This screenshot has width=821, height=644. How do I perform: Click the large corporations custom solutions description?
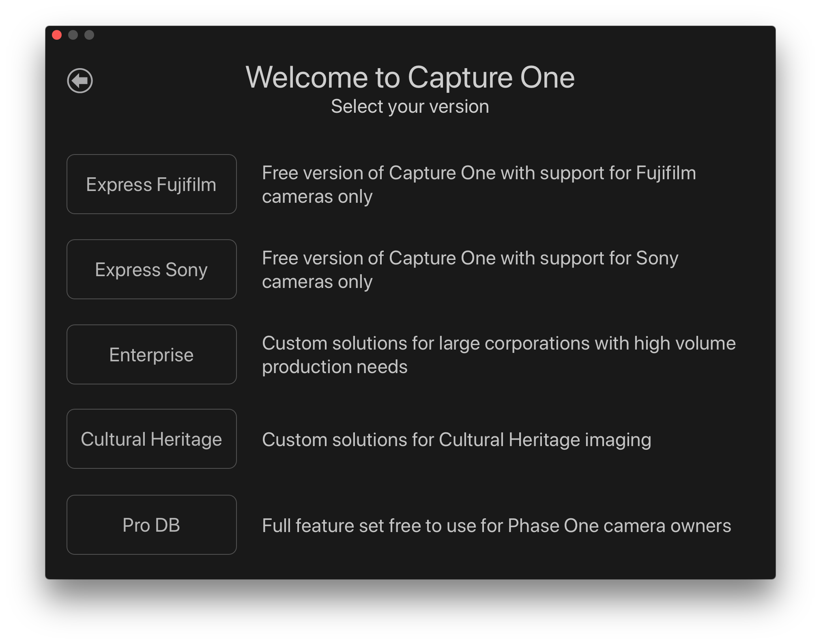coord(499,355)
